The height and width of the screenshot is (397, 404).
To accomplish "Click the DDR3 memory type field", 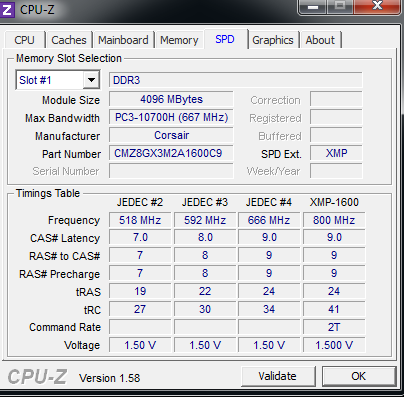I will coord(236,80).
